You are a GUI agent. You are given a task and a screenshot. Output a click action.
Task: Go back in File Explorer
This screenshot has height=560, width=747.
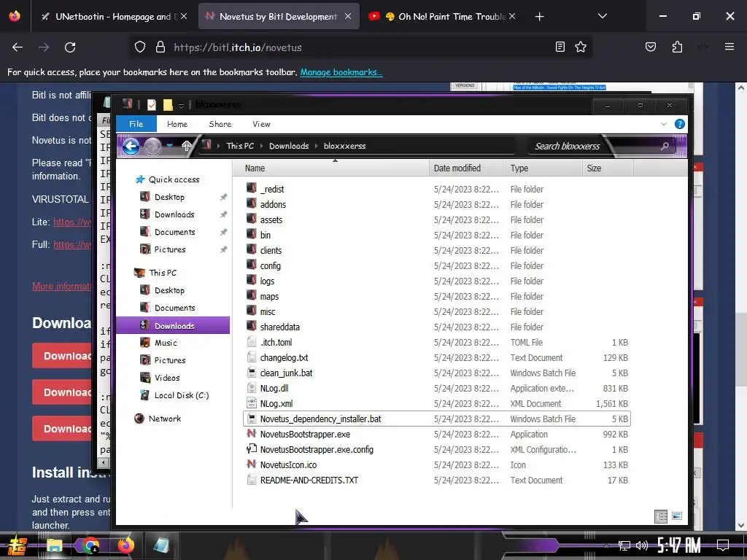[x=131, y=146]
